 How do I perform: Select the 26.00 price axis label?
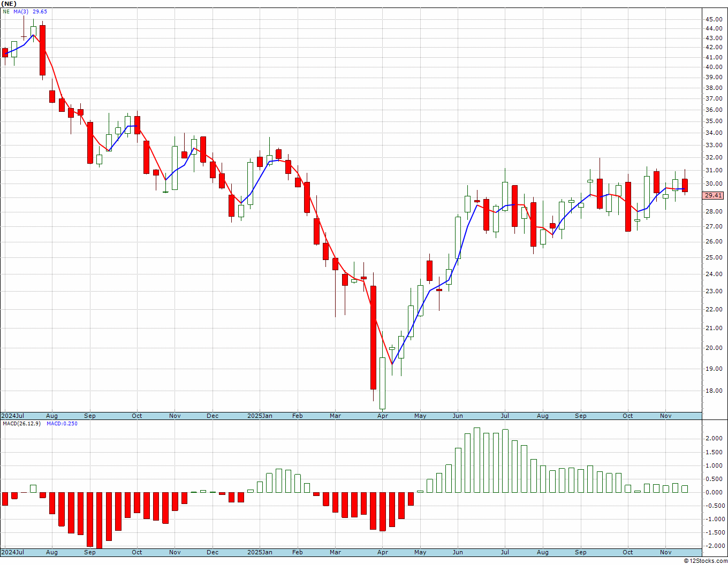[x=714, y=241]
